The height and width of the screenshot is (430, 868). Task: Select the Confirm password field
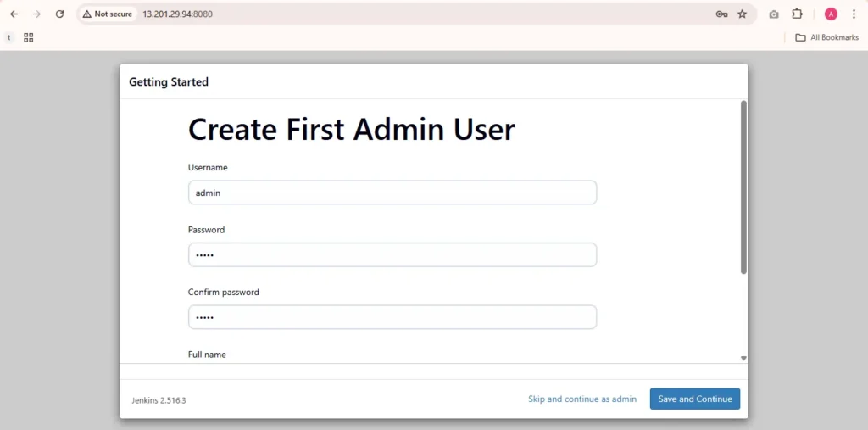pyautogui.click(x=392, y=317)
